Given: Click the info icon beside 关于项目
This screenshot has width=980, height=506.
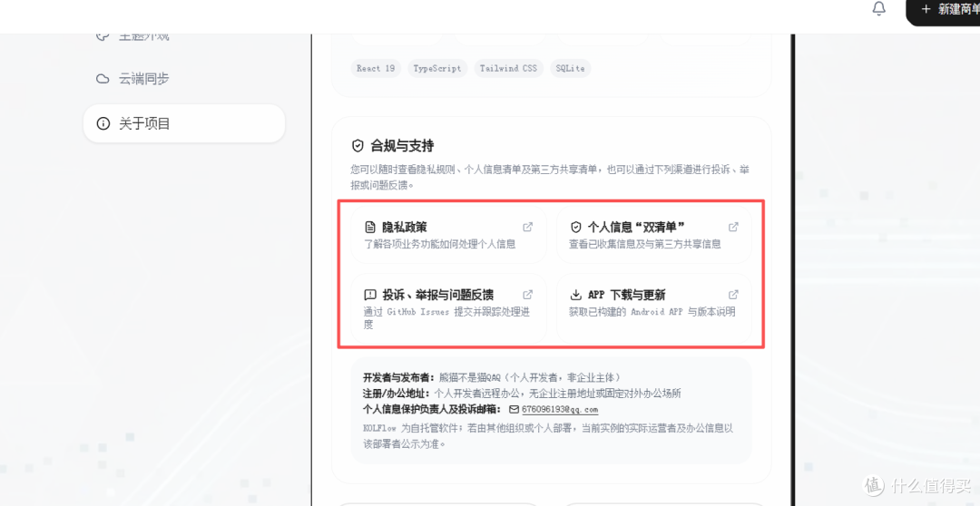Looking at the screenshot, I should click(103, 123).
